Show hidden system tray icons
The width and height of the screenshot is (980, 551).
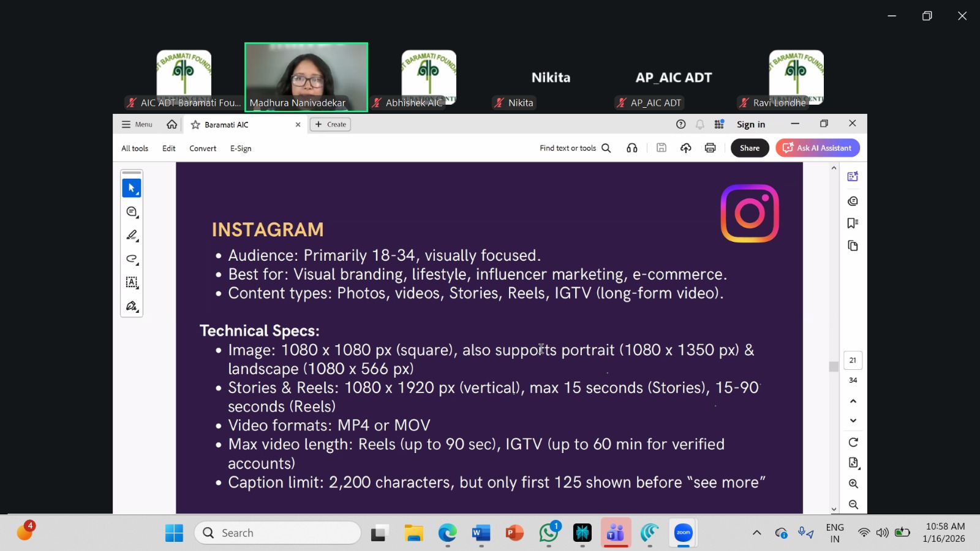click(756, 533)
